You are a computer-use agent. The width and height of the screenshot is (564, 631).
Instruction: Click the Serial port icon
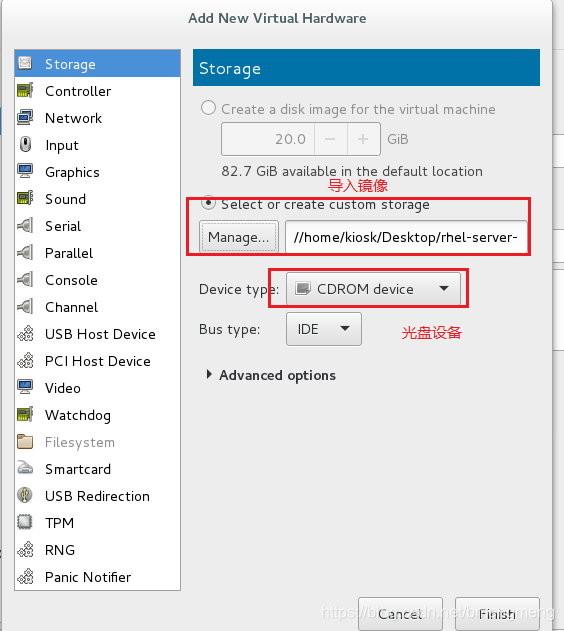[25, 225]
